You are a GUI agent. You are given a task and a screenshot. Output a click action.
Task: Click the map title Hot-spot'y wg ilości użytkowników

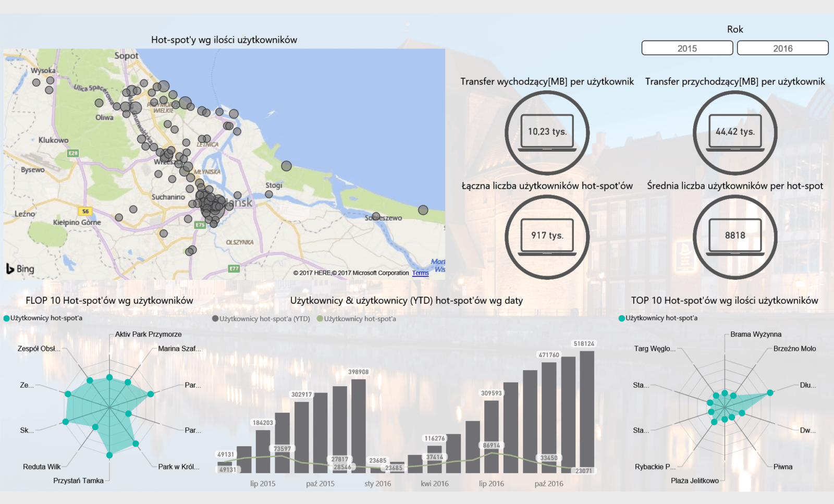point(224,40)
